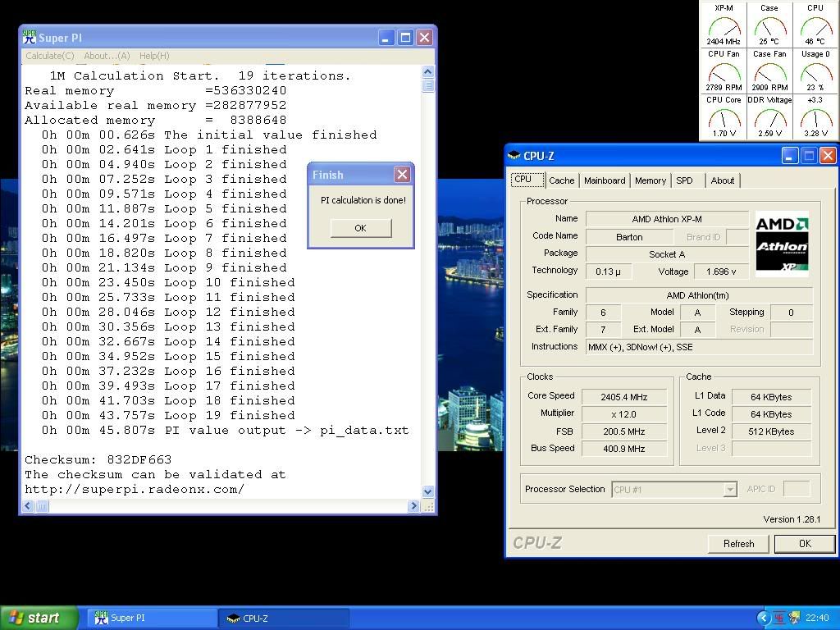Maximize the Super PI window
The image size is (840, 630).
click(405, 38)
